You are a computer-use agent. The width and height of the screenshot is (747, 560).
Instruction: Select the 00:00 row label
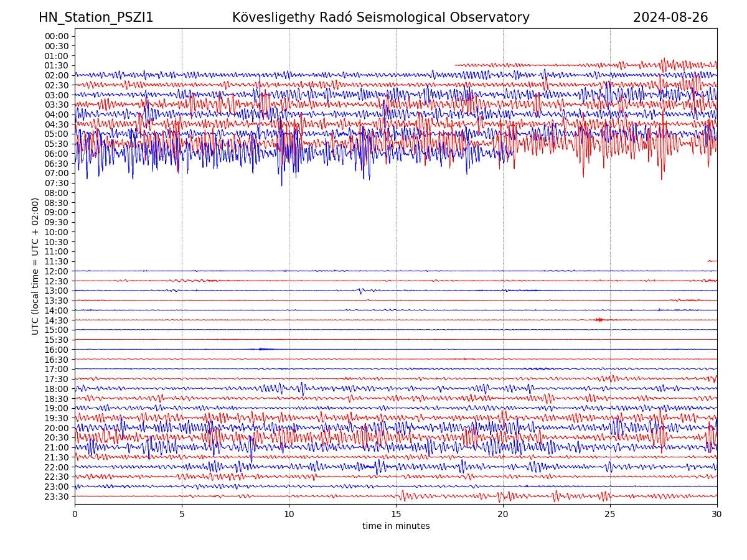pos(56,36)
